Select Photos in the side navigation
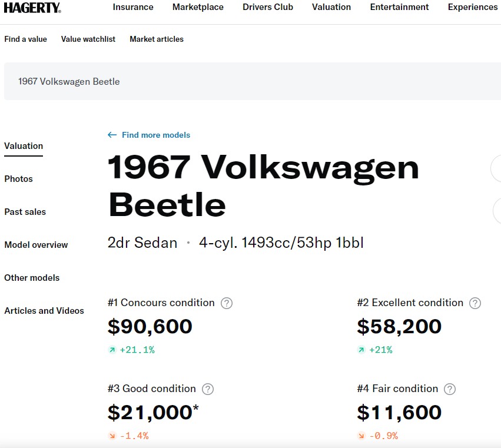 18,178
